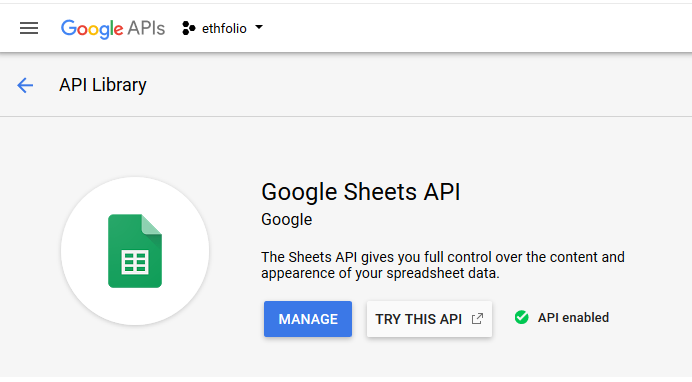
Task: Expand the ethfolio project dropdown arrow
Action: [259, 28]
